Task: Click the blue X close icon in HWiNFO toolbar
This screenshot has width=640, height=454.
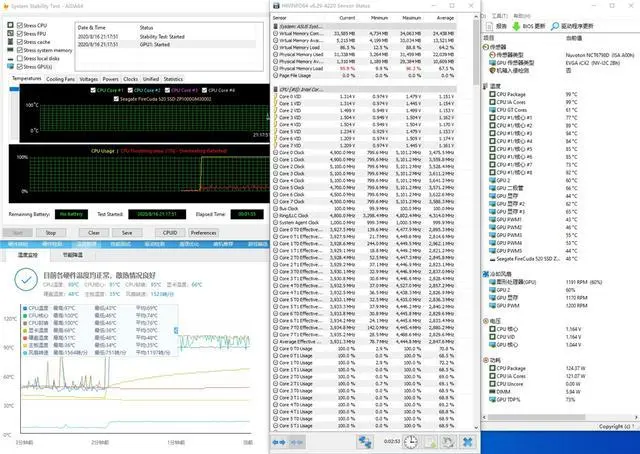Action: (468, 442)
